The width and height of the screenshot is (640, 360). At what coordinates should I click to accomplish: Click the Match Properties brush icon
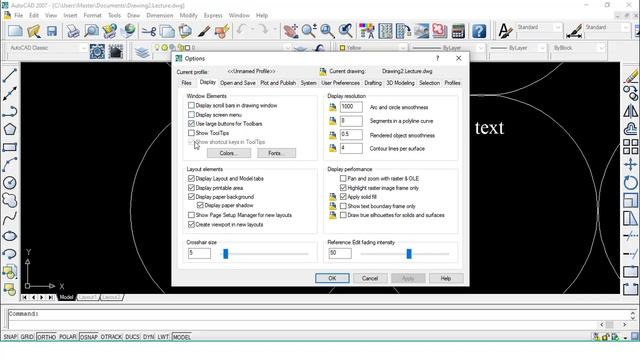tap(204, 31)
